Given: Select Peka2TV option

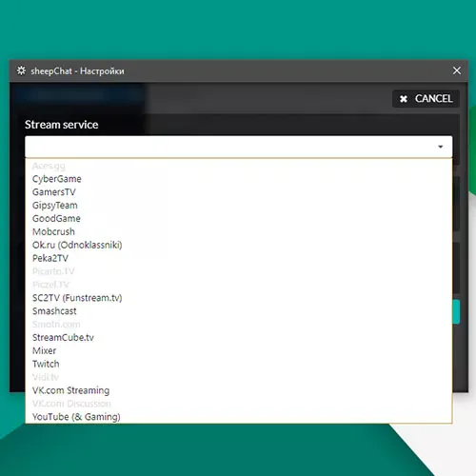Looking at the screenshot, I should [239, 258].
